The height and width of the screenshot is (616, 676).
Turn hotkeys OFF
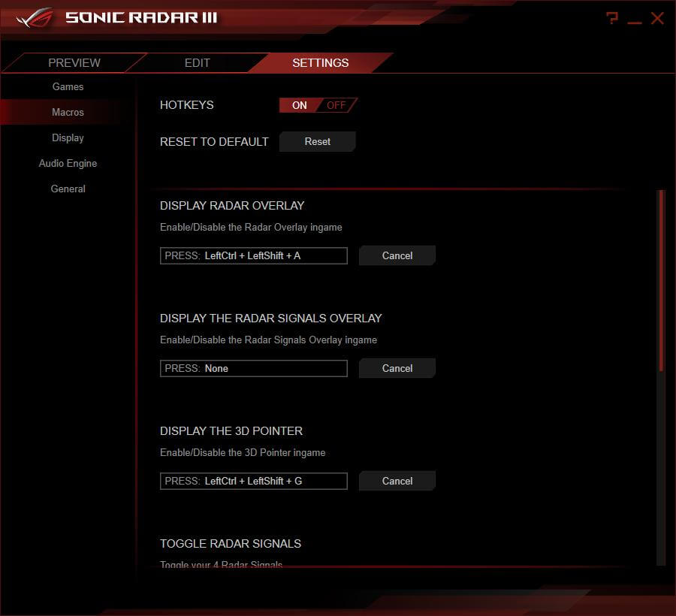coord(336,105)
